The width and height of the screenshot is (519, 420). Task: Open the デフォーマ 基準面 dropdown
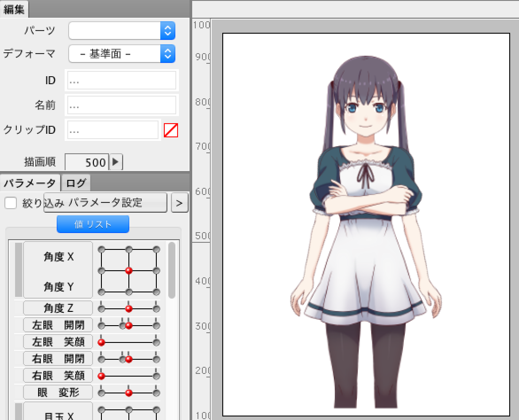click(122, 54)
